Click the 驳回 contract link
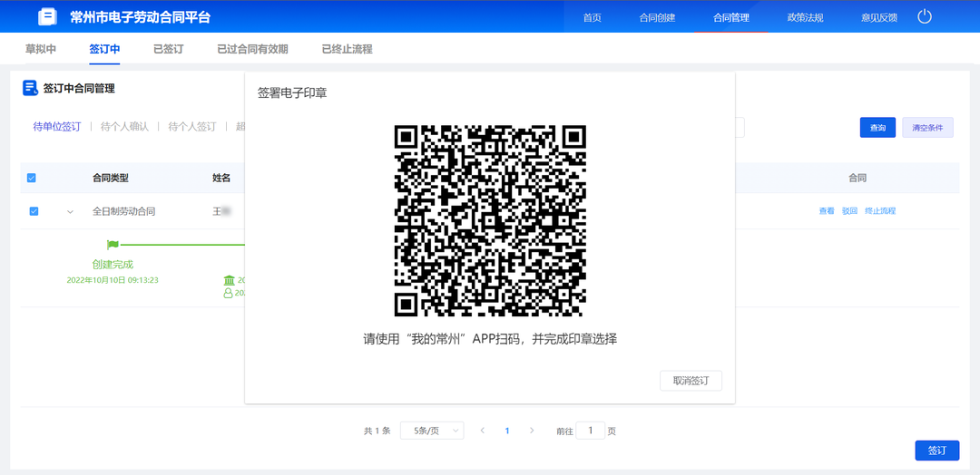Image resolution: width=980 pixels, height=475 pixels. pyautogui.click(x=849, y=211)
